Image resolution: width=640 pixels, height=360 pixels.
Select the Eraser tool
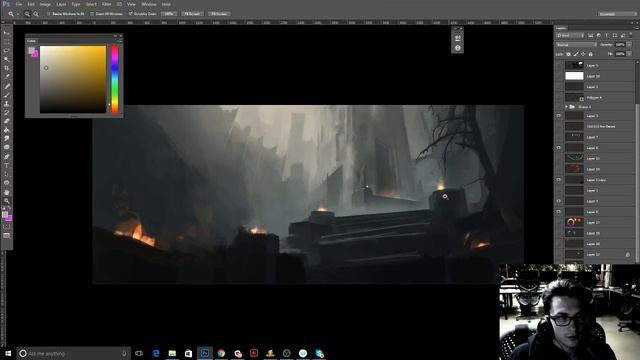tap(6, 121)
